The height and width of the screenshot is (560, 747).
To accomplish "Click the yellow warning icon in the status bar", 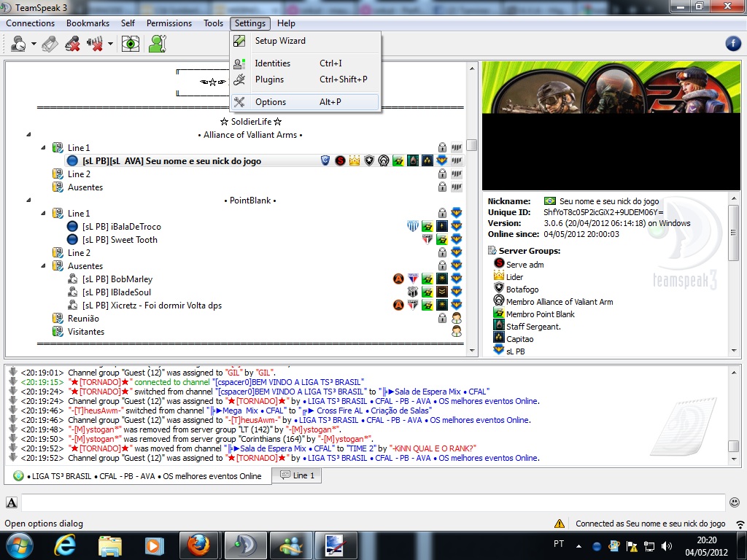I will [x=560, y=524].
